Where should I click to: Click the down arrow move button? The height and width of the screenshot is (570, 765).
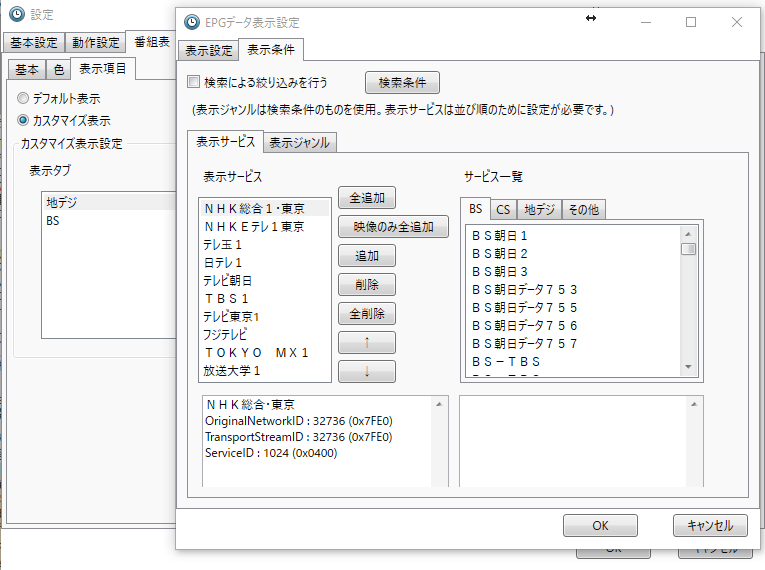pos(367,372)
